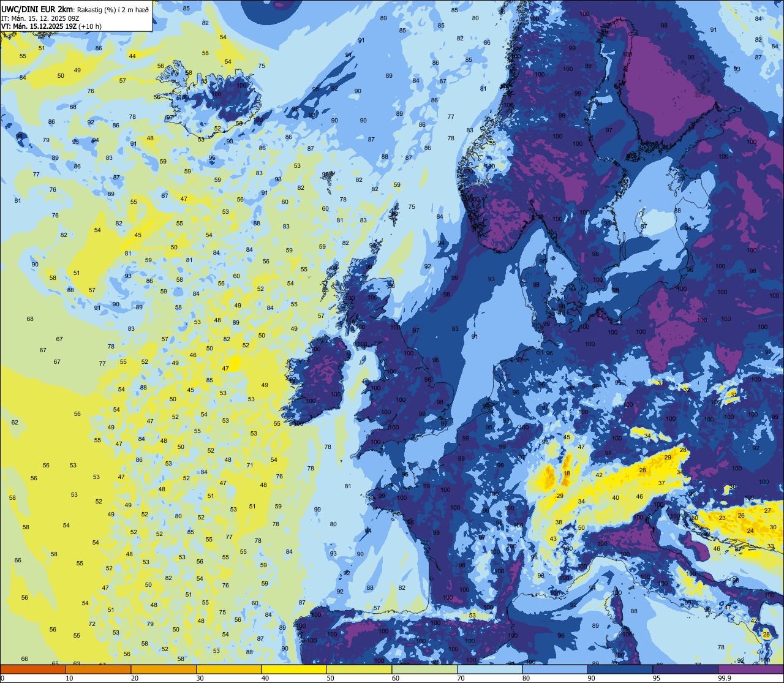Click the purple above-99.9 legend swatch

click(750, 670)
